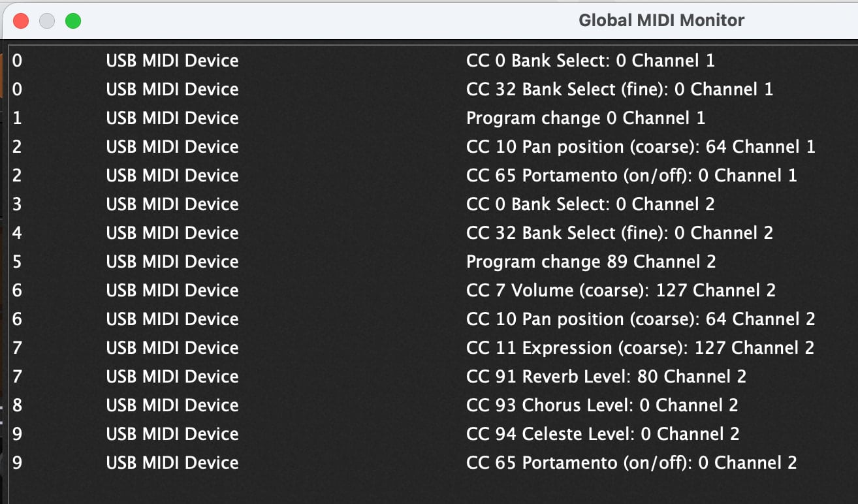Select the CC 91 Reverb Level message

tap(605, 377)
